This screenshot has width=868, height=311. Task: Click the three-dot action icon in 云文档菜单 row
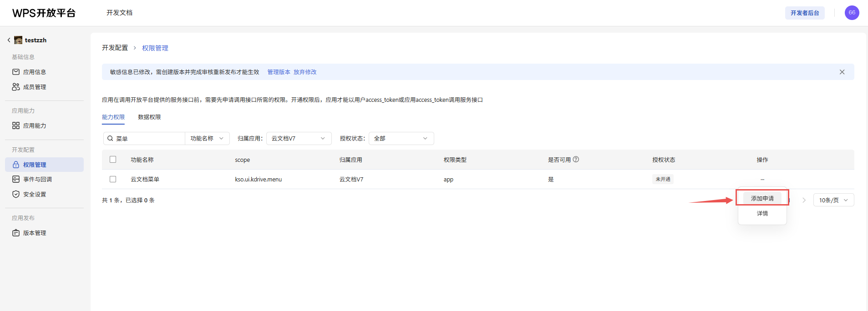point(762,179)
